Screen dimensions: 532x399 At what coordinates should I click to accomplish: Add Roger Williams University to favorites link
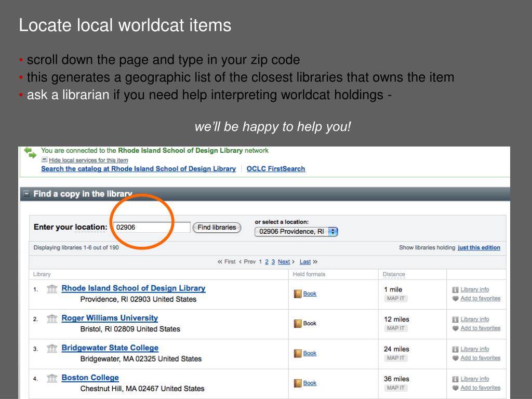tap(481, 328)
